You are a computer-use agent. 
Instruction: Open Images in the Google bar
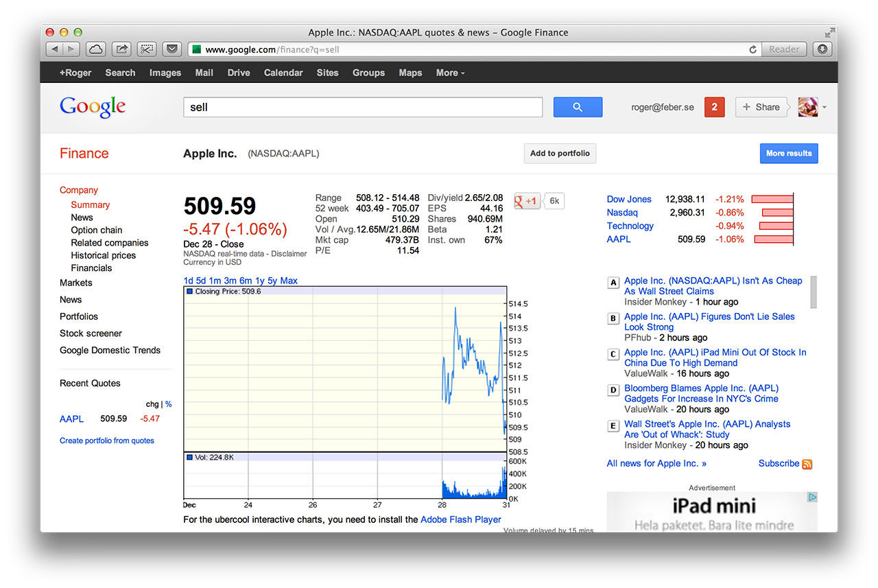165,73
